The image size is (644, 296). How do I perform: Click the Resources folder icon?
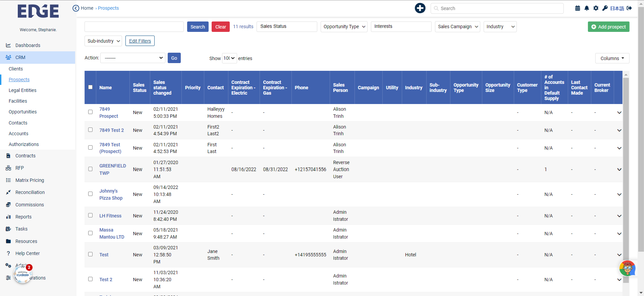tap(8, 241)
